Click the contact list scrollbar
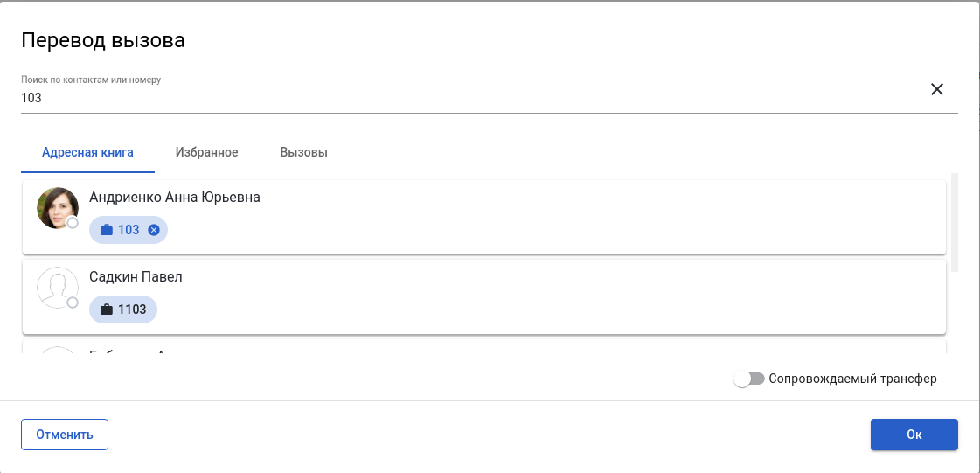 pos(954,223)
